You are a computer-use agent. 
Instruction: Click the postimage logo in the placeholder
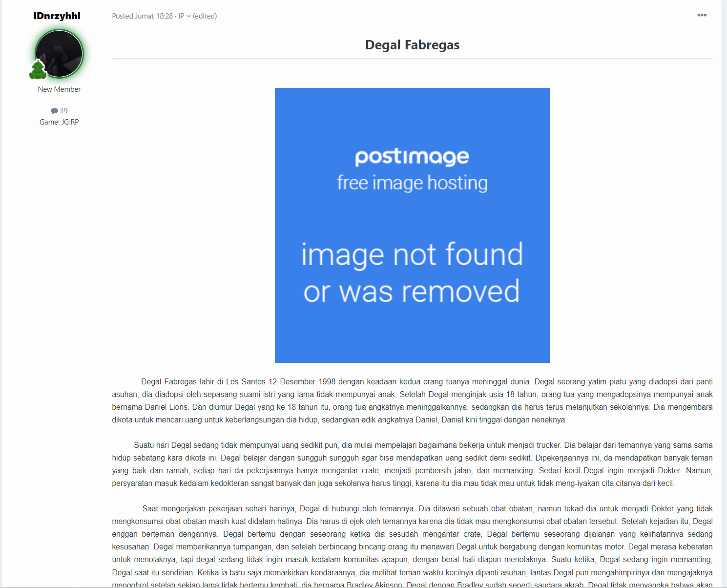click(x=412, y=157)
